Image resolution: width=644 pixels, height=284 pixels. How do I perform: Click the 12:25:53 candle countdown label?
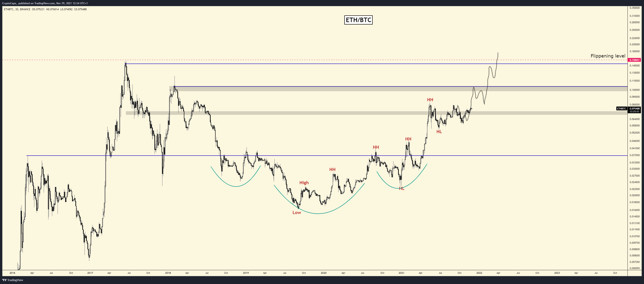point(634,112)
